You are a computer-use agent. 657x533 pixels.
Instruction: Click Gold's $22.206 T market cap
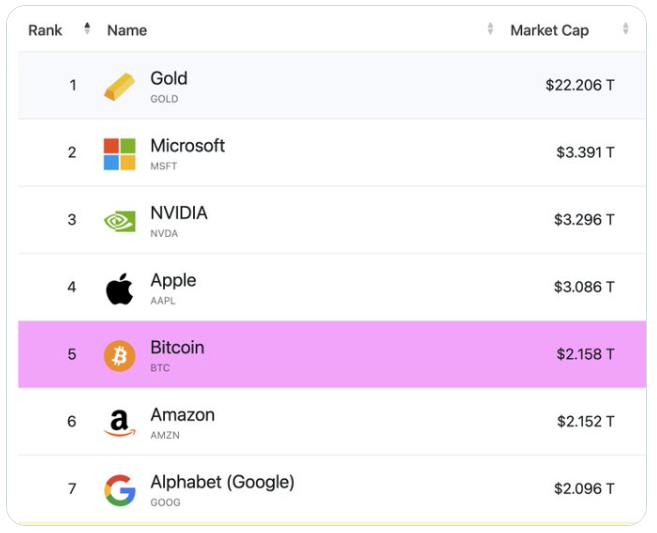click(x=579, y=85)
